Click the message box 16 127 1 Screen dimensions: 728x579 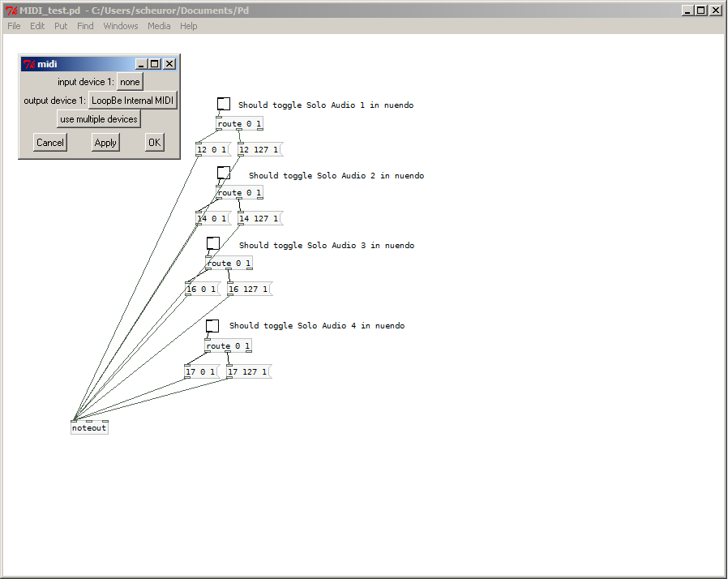(250, 289)
